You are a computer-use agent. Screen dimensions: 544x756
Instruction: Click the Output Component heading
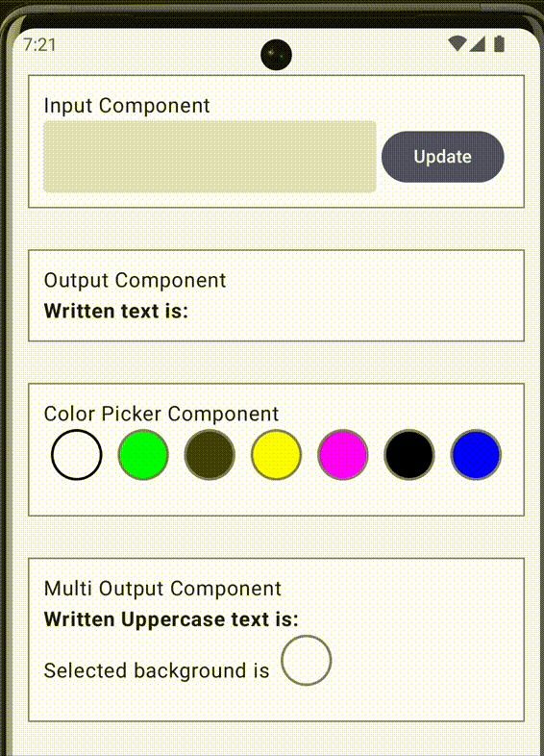pyautogui.click(x=135, y=280)
